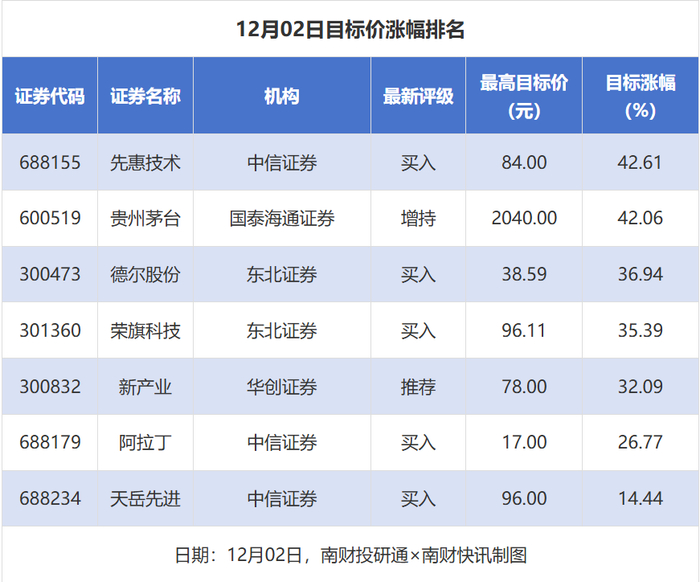Select the 阿拉丁 stock name

(x=146, y=442)
